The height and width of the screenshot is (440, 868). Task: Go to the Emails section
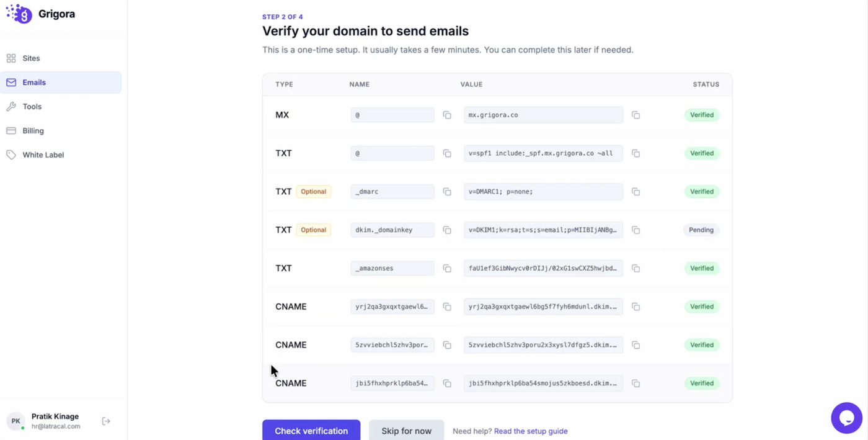[x=34, y=83]
